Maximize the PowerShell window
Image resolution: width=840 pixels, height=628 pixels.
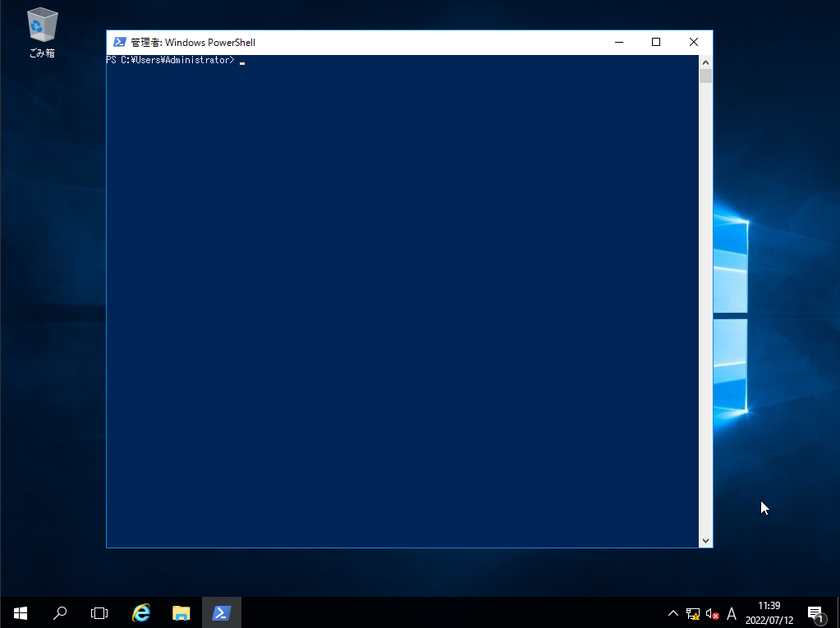click(x=656, y=43)
